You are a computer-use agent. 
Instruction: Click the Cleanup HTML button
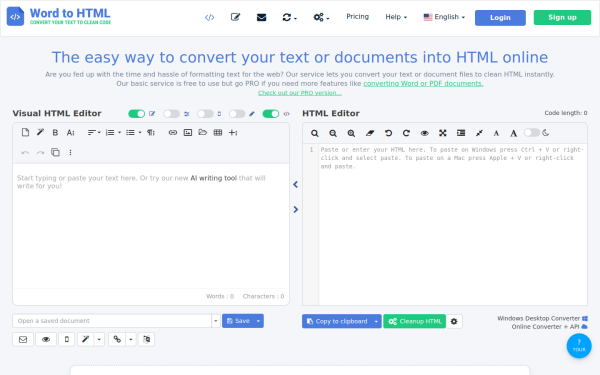[415, 321]
